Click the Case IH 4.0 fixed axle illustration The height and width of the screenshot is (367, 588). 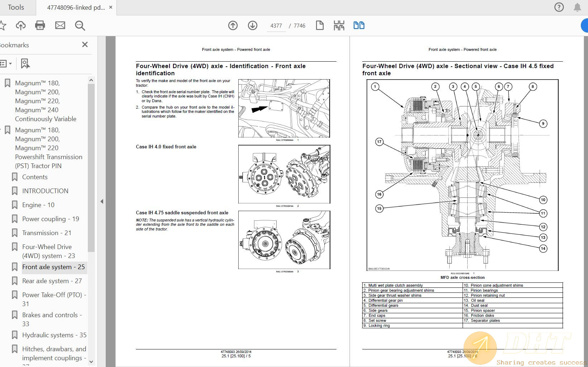284,174
